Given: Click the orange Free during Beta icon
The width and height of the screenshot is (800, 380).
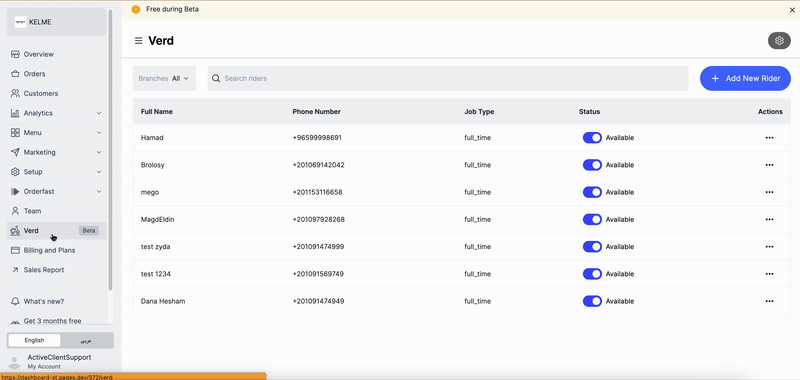Looking at the screenshot, I should (136, 9).
